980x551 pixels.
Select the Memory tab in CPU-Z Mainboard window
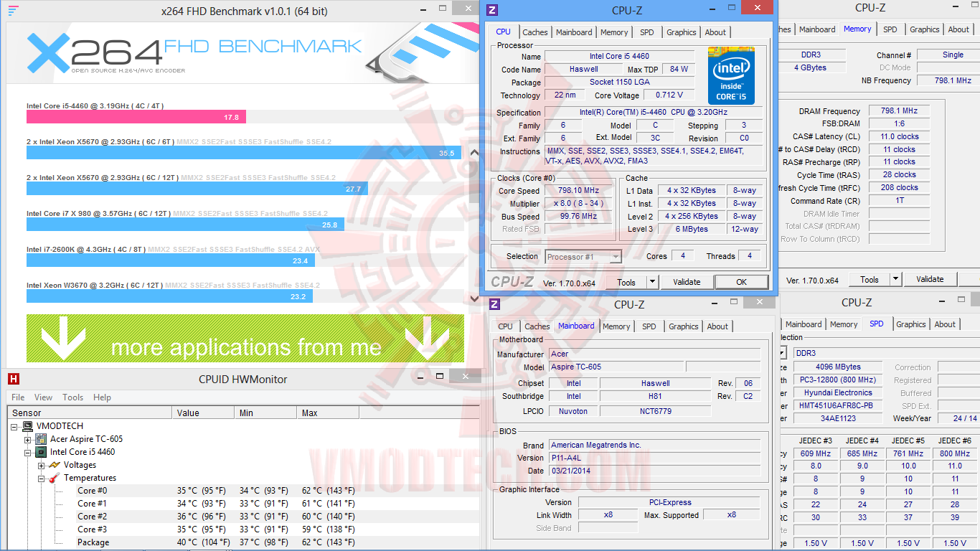pos(616,326)
